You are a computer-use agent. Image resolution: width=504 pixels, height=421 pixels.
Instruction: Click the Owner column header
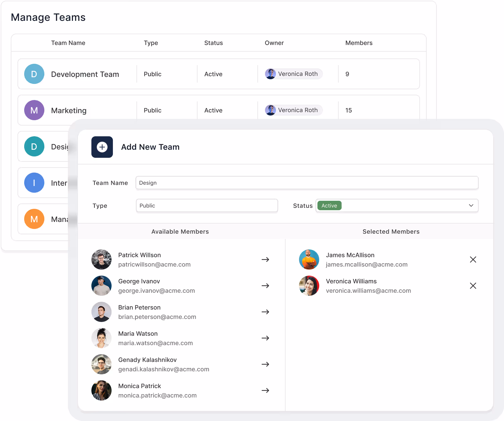point(274,43)
